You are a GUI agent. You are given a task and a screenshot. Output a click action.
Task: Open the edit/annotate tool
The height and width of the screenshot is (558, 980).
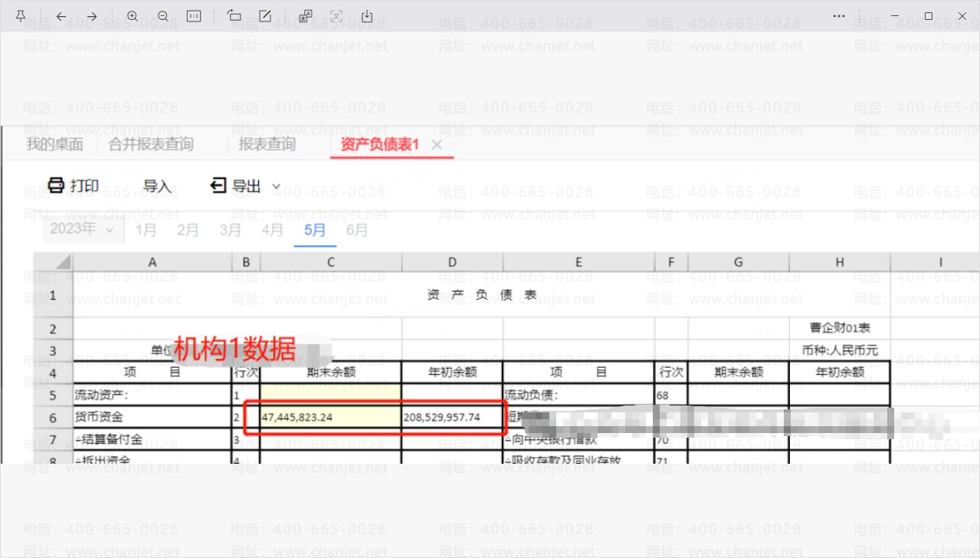point(265,16)
